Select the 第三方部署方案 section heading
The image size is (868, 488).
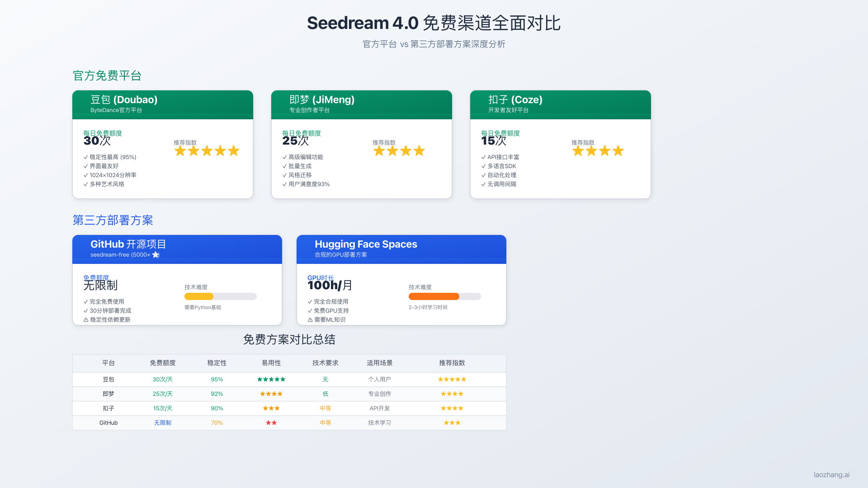113,220
